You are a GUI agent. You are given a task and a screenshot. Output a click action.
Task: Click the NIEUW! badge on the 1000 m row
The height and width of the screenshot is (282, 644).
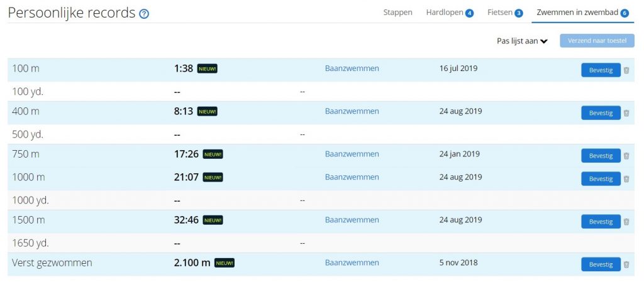click(213, 178)
